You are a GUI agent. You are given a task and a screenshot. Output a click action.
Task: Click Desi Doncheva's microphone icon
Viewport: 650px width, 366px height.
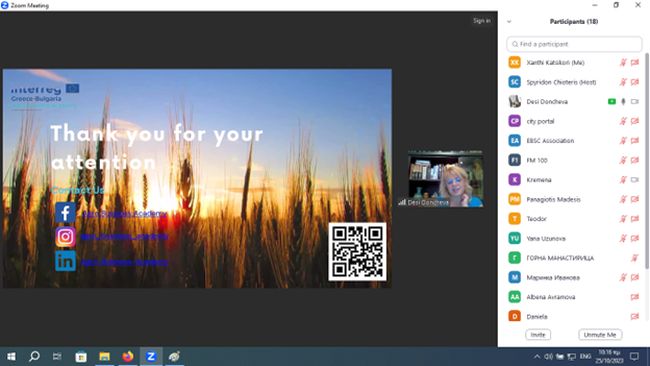click(x=623, y=102)
